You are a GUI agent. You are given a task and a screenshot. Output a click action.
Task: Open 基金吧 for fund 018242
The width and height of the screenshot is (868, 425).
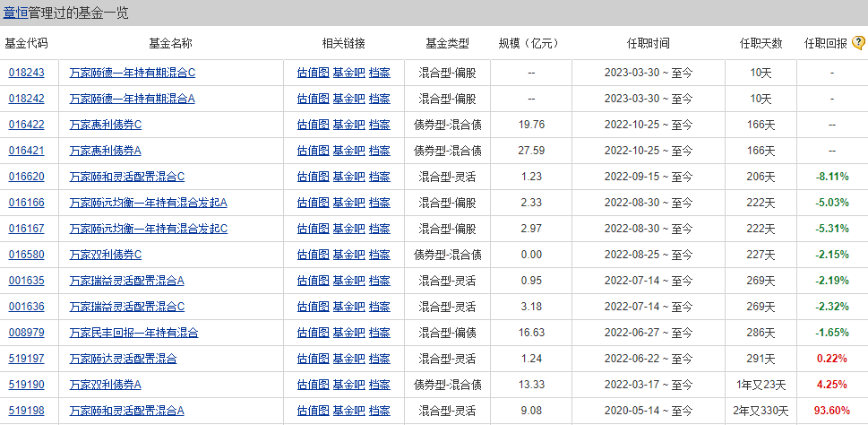(348, 99)
